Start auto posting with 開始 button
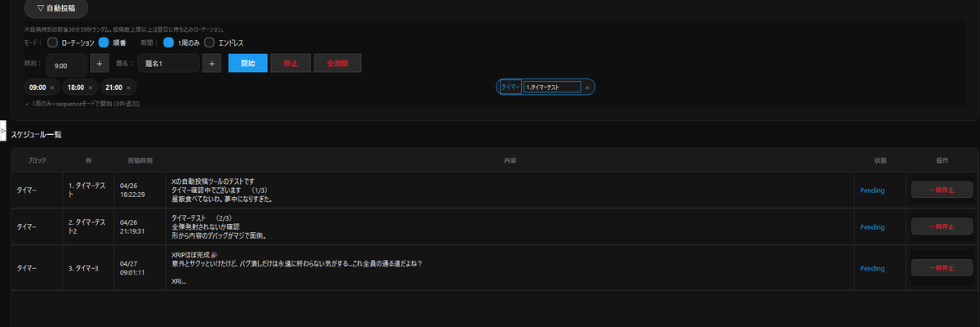 tap(247, 64)
